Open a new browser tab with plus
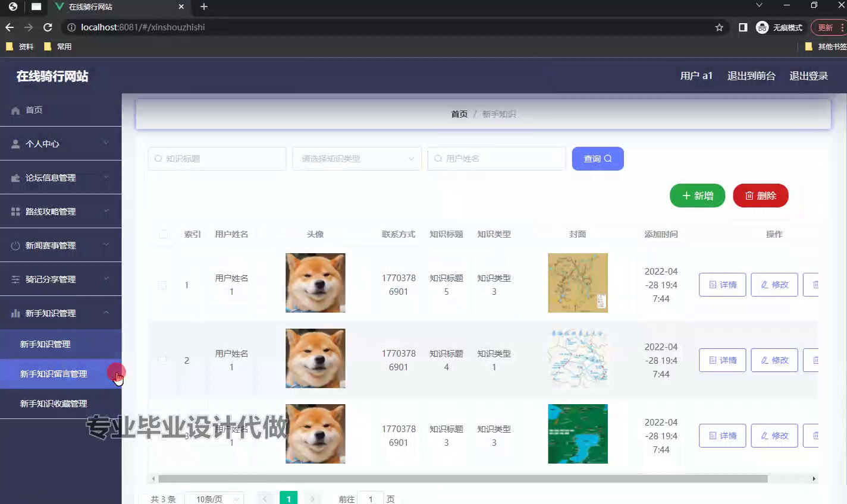The height and width of the screenshot is (504, 847). [204, 7]
